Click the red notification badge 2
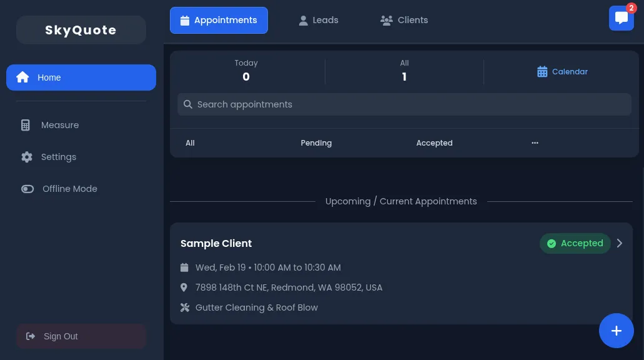644x360 pixels. coord(632,7)
